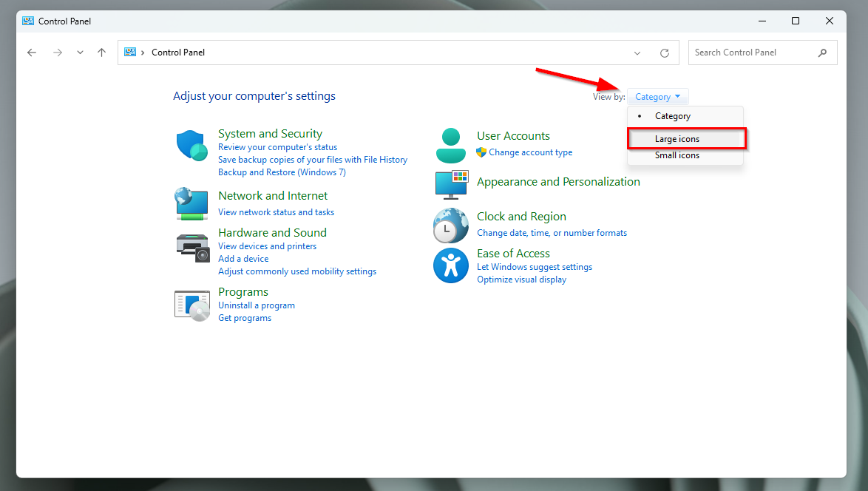
Task: Open Uninstall a program link
Action: pos(257,305)
